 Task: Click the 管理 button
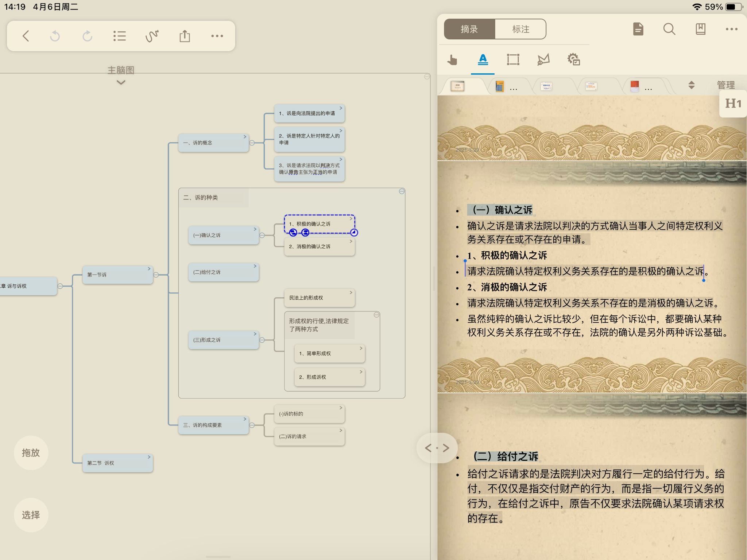tap(725, 85)
